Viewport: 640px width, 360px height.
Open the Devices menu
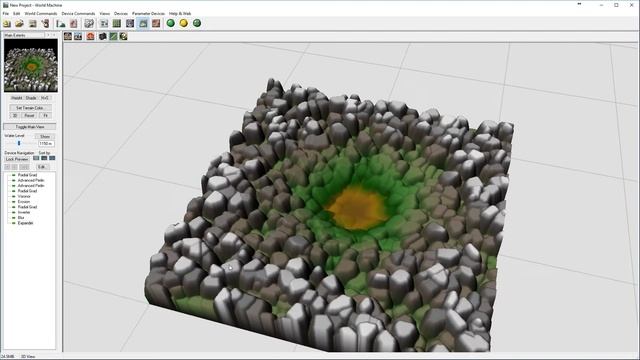tap(120, 13)
